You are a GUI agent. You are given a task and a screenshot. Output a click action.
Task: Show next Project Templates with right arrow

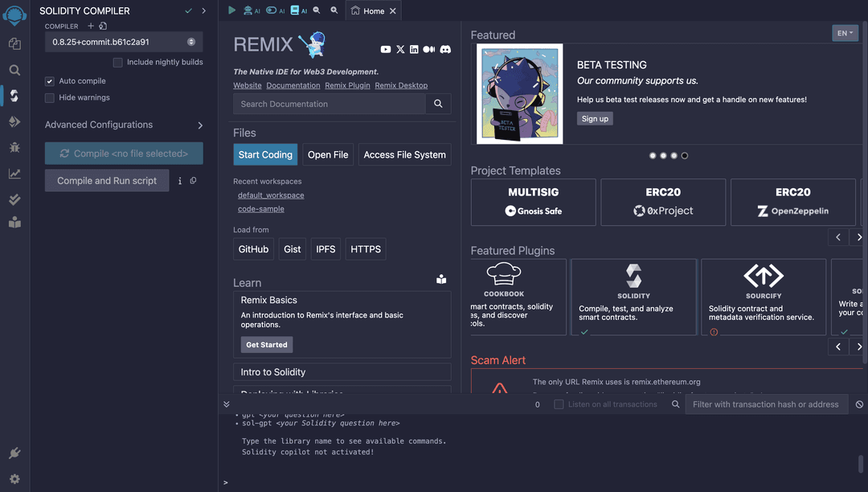858,237
